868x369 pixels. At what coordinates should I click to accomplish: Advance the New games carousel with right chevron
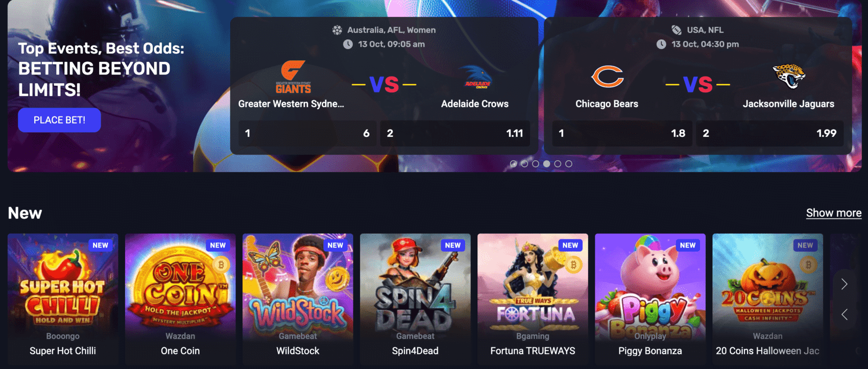(845, 284)
